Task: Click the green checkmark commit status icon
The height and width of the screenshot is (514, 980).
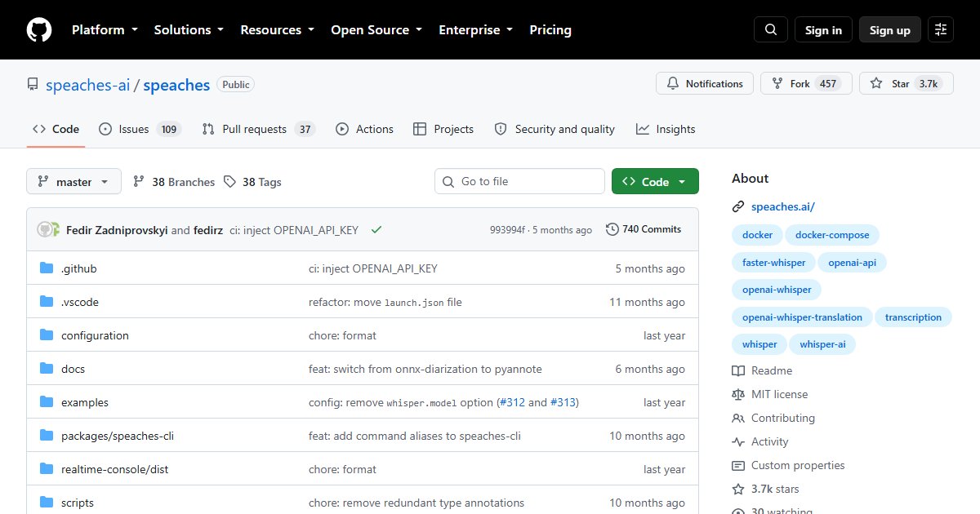Action: [376, 230]
